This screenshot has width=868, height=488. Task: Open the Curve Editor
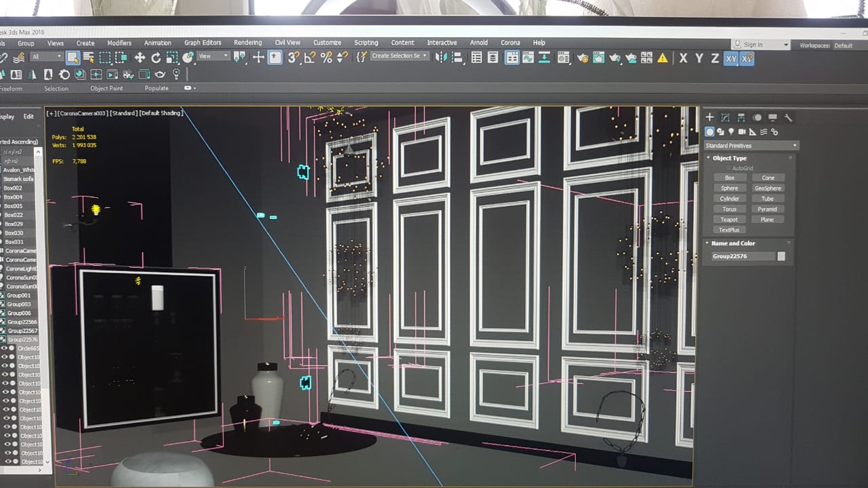click(x=528, y=58)
